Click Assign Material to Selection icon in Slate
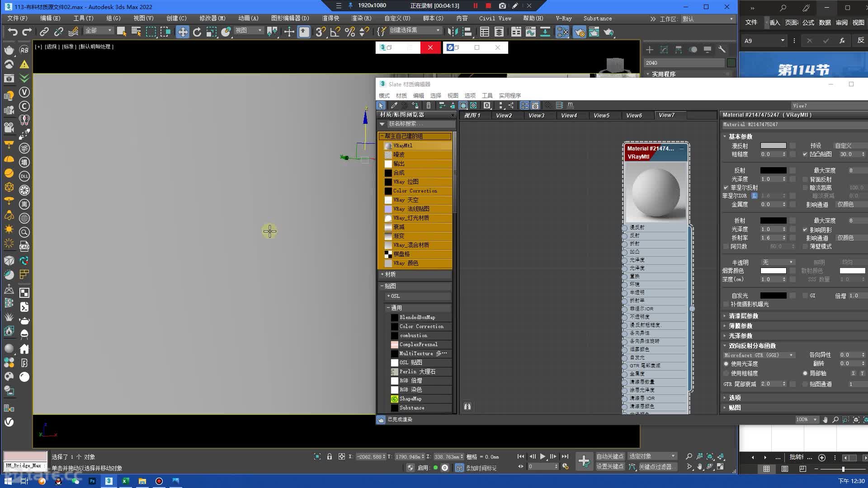The image size is (868, 488). click(415, 105)
